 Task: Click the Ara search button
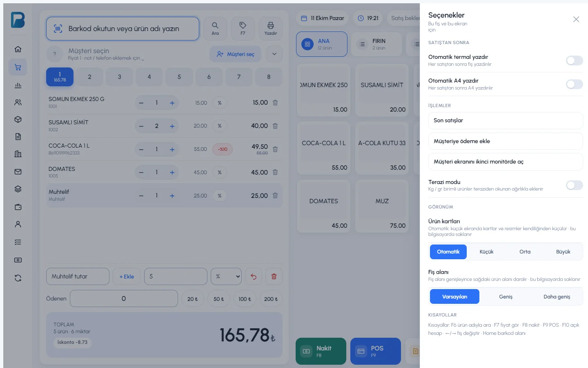coord(215,29)
